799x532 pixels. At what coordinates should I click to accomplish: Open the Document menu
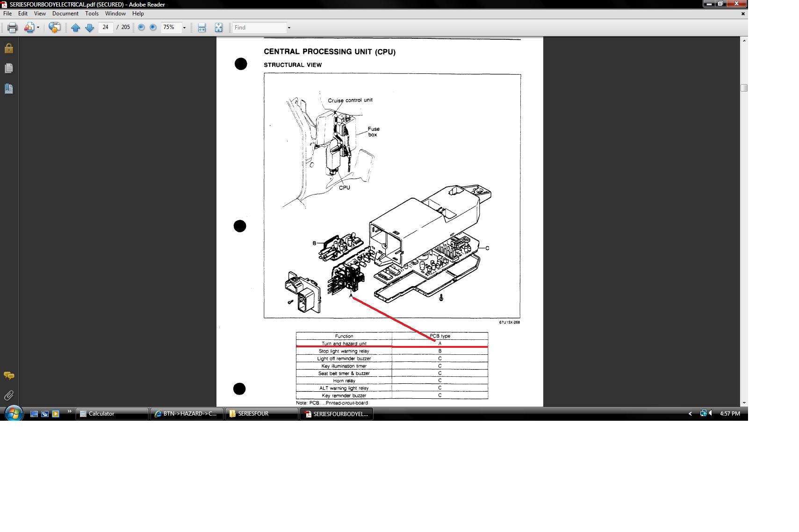(65, 14)
